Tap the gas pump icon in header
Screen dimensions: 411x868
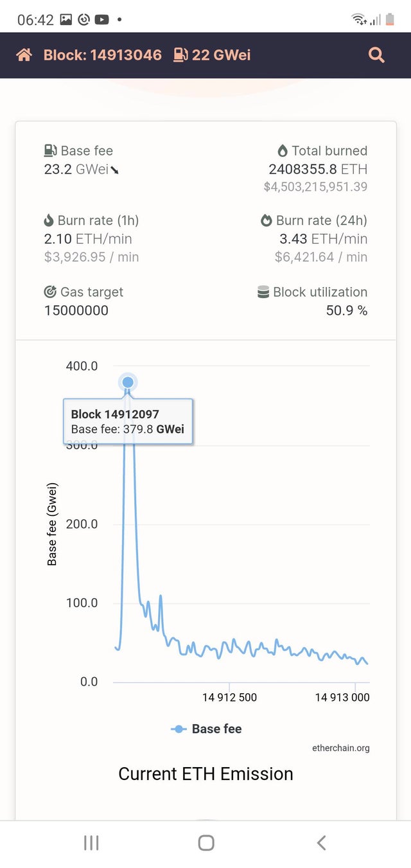(x=180, y=55)
